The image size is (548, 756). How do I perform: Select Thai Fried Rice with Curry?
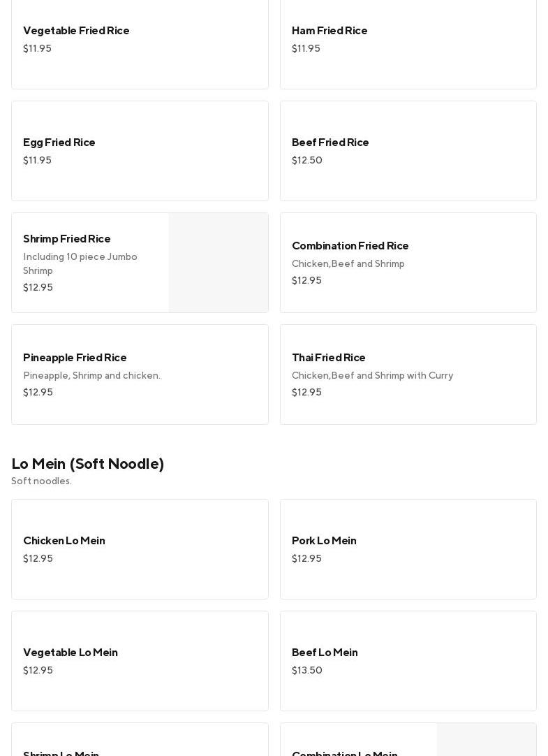pos(408,375)
